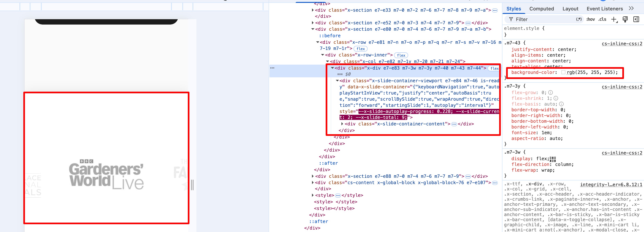Click the funnel filter icon in Styles
Viewport: 644px width, 232px height.
tap(511, 19)
